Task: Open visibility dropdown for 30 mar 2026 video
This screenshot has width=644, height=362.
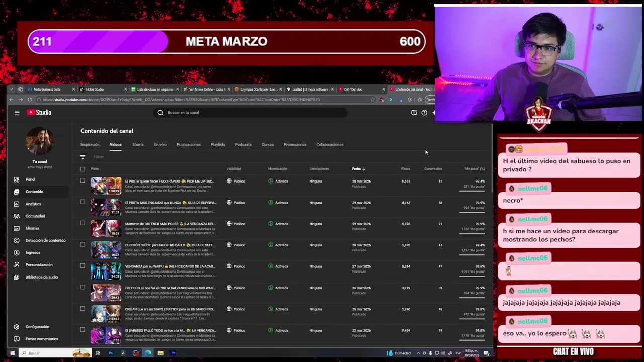Action: 236,181
